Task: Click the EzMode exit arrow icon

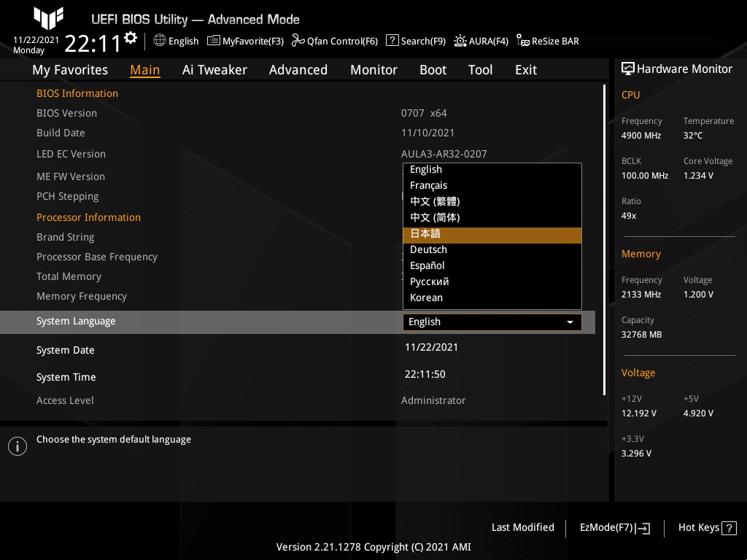Action: 642,528
